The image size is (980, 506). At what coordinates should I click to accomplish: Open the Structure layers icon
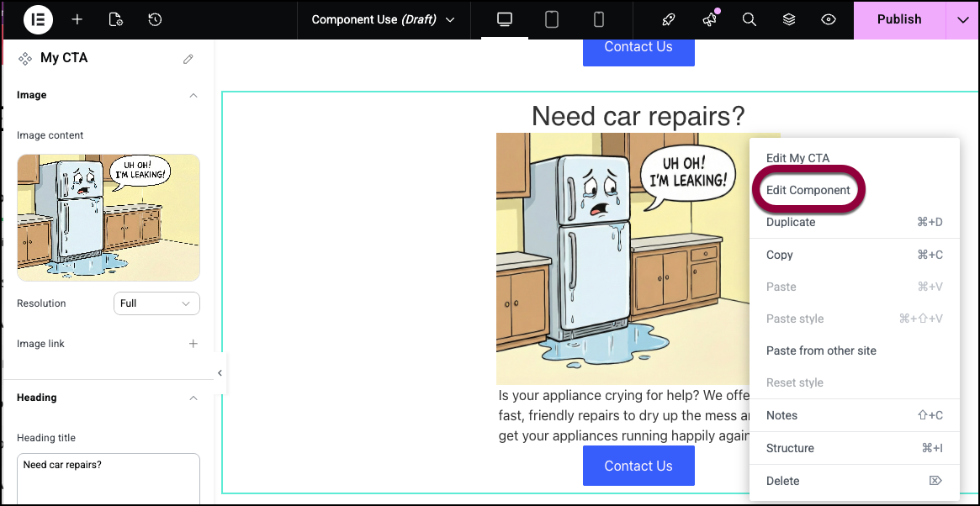click(789, 19)
